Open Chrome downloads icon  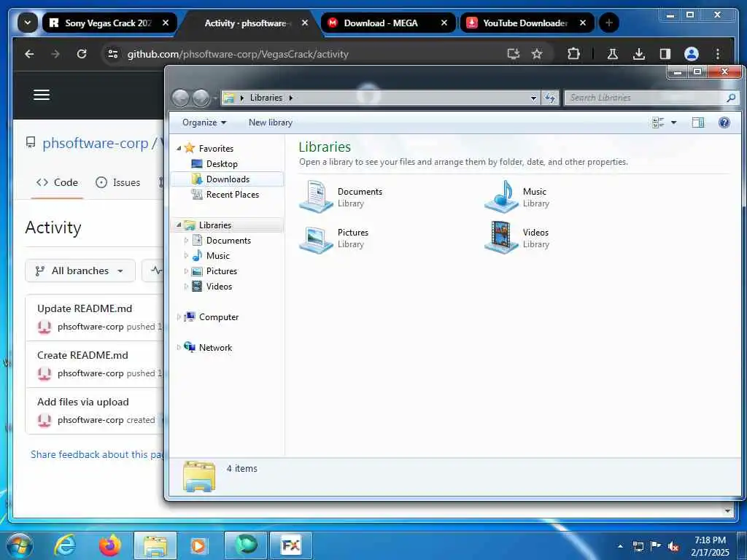tap(639, 54)
